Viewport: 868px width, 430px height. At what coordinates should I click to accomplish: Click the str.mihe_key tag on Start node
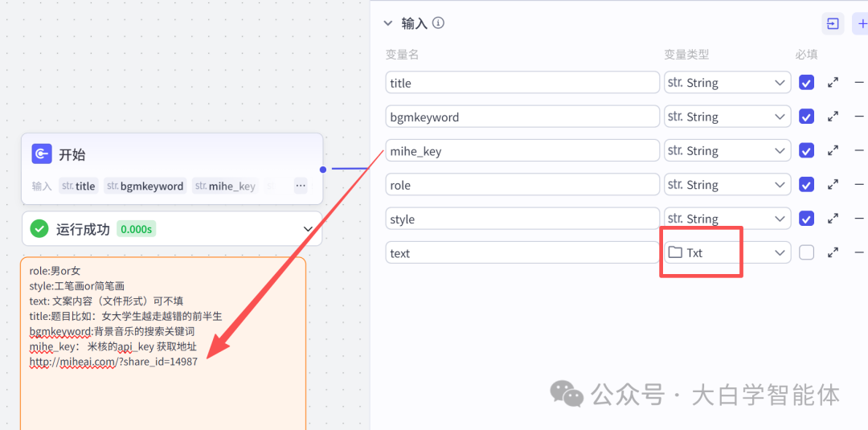226,186
